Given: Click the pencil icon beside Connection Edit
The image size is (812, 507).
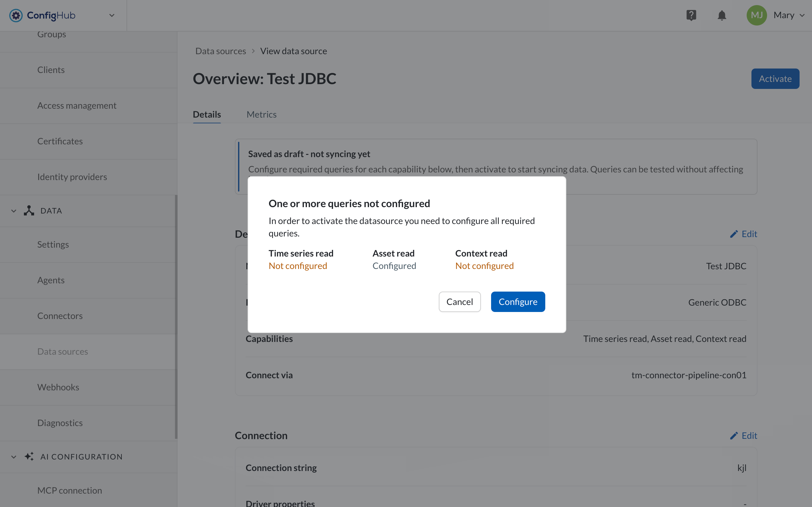Looking at the screenshot, I should (x=734, y=435).
